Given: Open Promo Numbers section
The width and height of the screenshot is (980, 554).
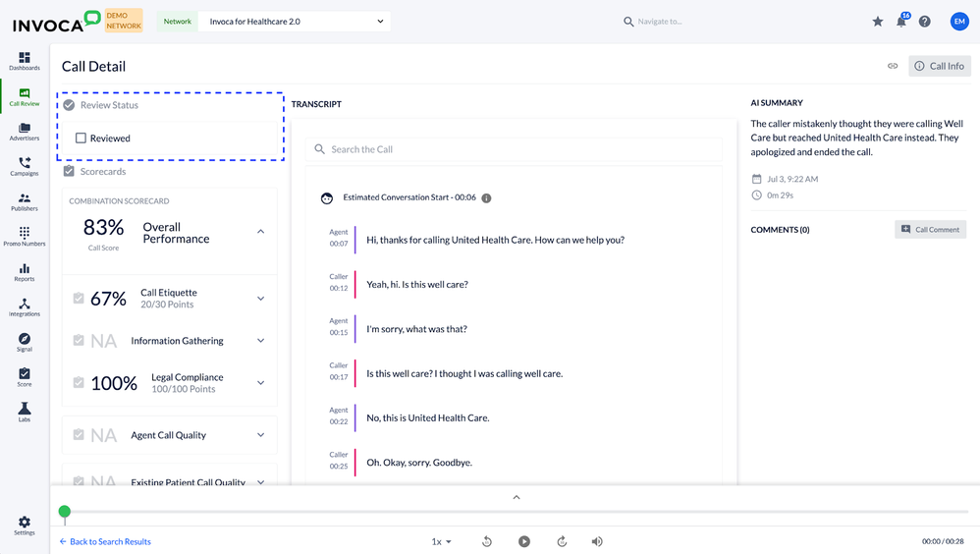Looking at the screenshot, I should point(25,237).
